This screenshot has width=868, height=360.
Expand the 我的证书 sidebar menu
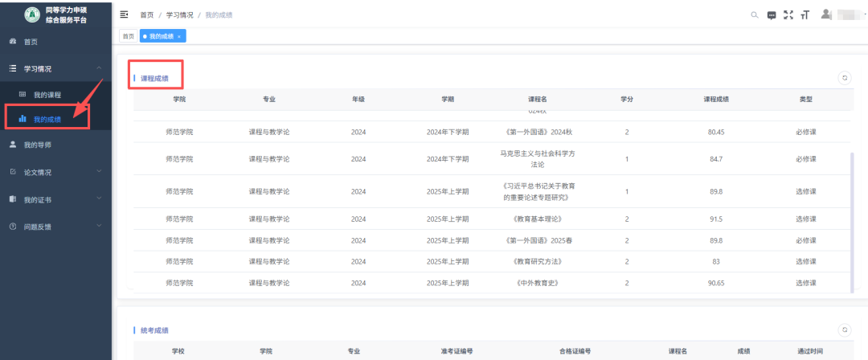(x=98, y=198)
